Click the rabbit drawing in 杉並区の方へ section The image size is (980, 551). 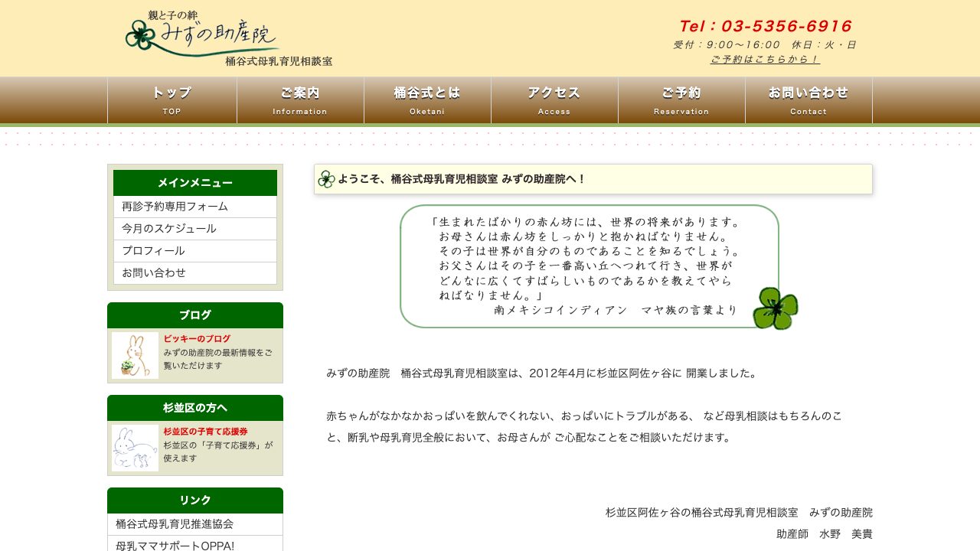pos(134,447)
